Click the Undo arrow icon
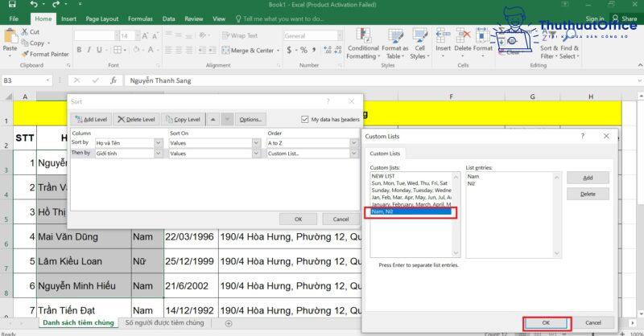Viewport: 644px width, 336px height. coord(34,5)
